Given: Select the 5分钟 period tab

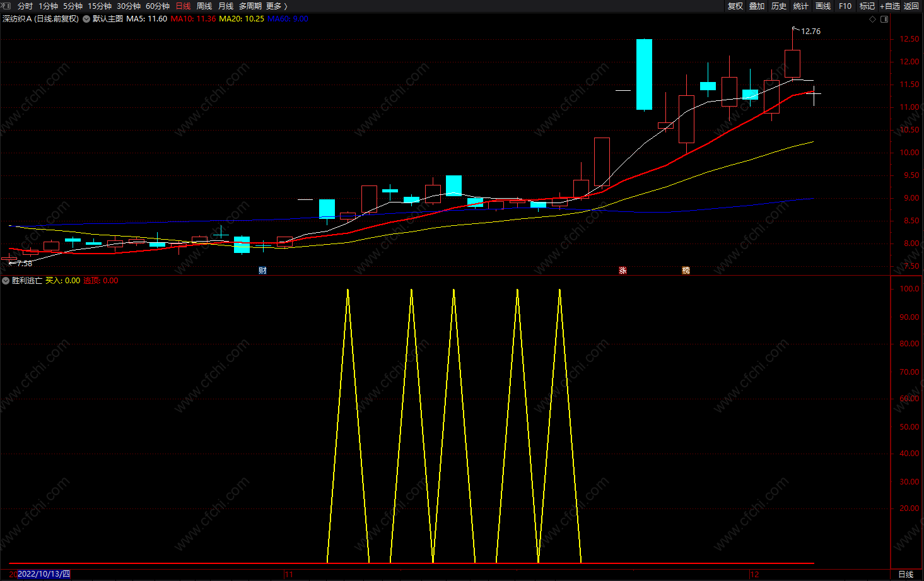Looking at the screenshot, I should click(x=73, y=6).
